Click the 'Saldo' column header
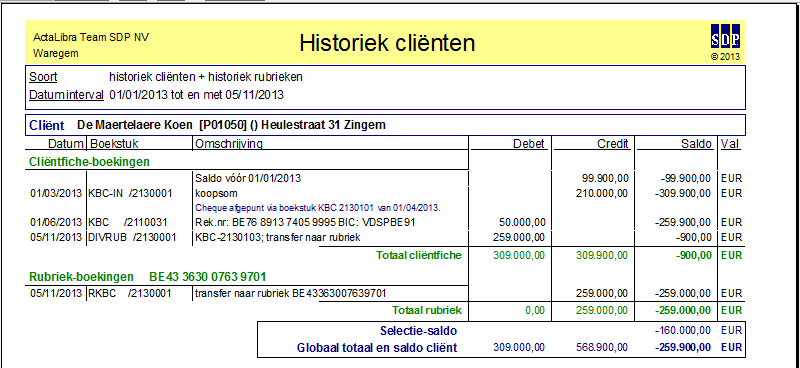This screenshot has height=368, width=800. click(x=696, y=144)
